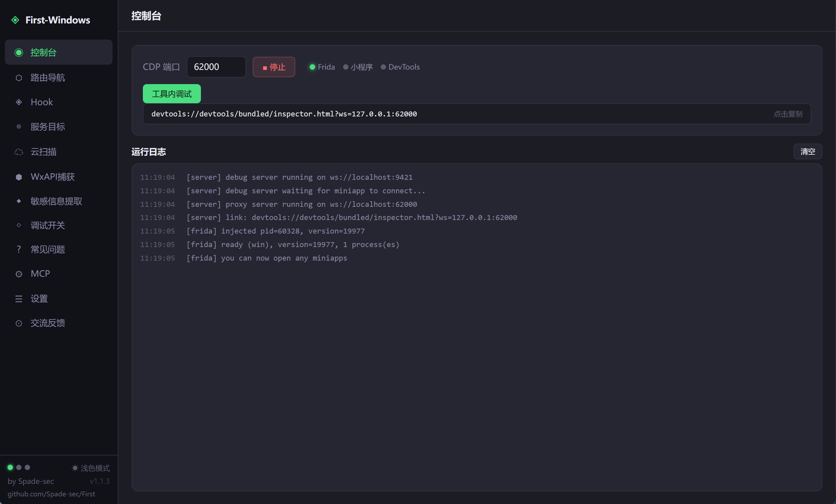Viewport: 836px width, 504px height.
Task: Click the First-Windows app title text
Action: [58, 20]
